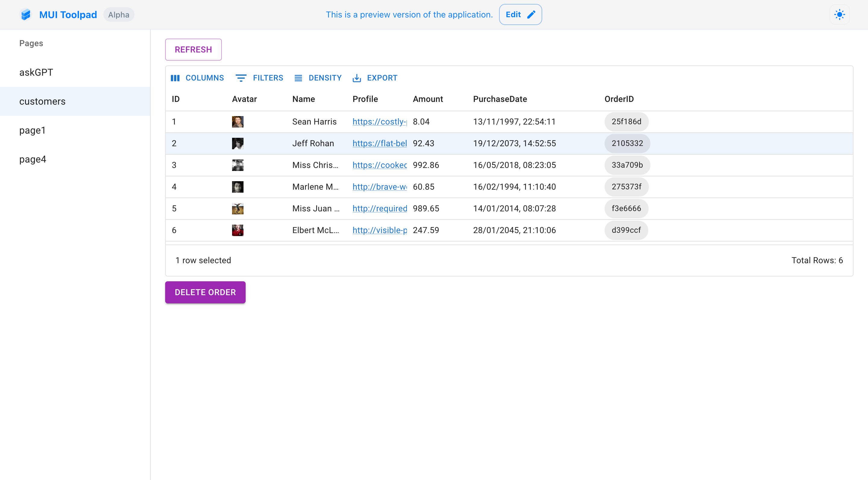Open the Columns panel
This screenshot has height=480, width=868.
tap(197, 78)
